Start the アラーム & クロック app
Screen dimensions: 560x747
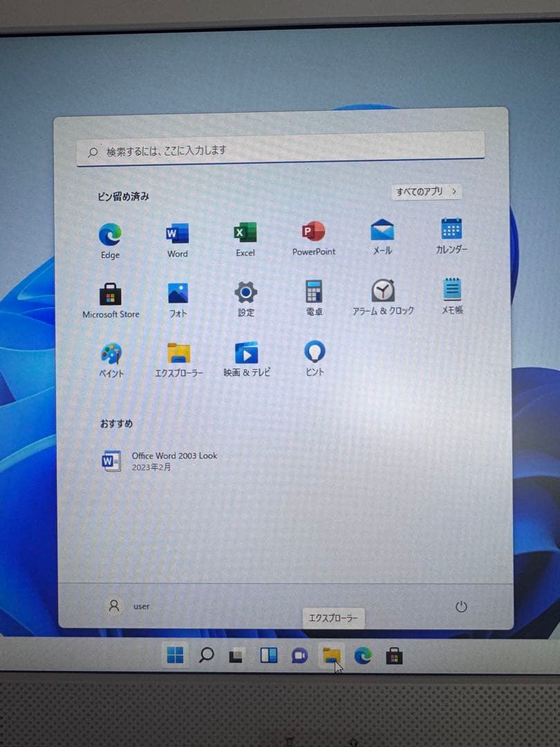point(382,294)
